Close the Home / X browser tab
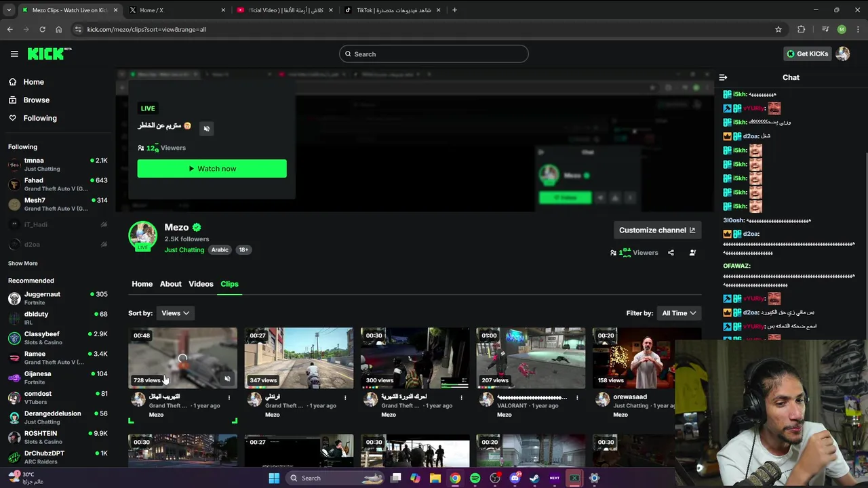868x488 pixels. pyautogui.click(x=223, y=10)
